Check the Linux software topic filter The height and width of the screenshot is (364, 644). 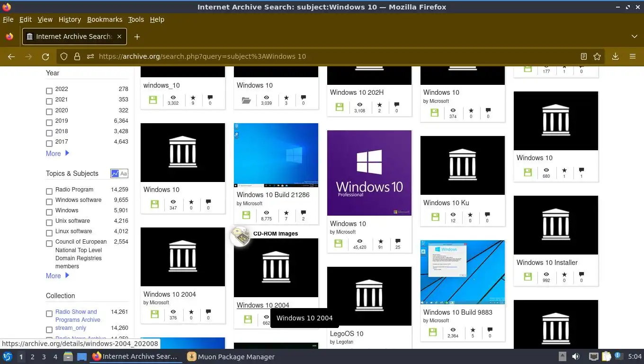click(x=49, y=233)
